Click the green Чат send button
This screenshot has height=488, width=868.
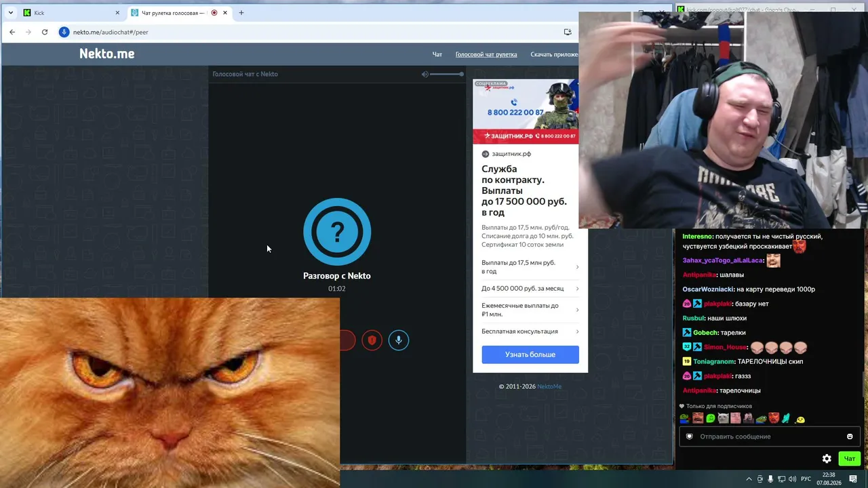point(849,459)
